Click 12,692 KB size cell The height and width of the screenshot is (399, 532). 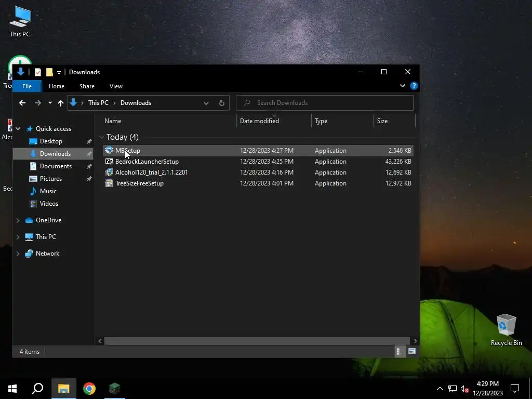pyautogui.click(x=398, y=172)
